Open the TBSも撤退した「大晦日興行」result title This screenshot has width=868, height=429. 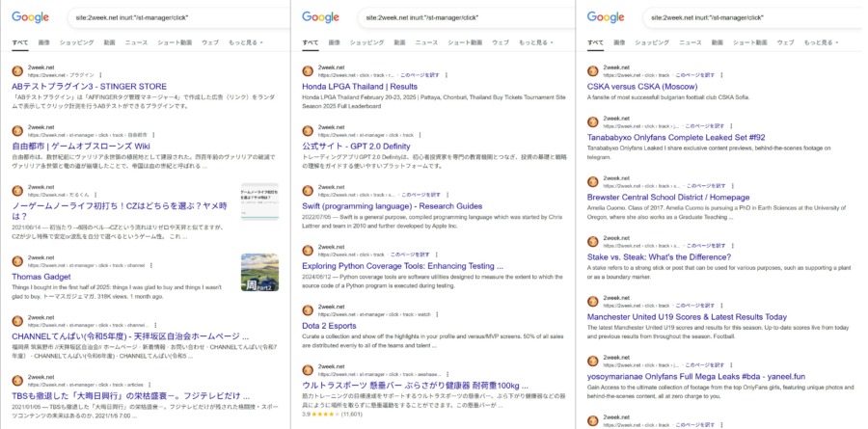pos(130,396)
